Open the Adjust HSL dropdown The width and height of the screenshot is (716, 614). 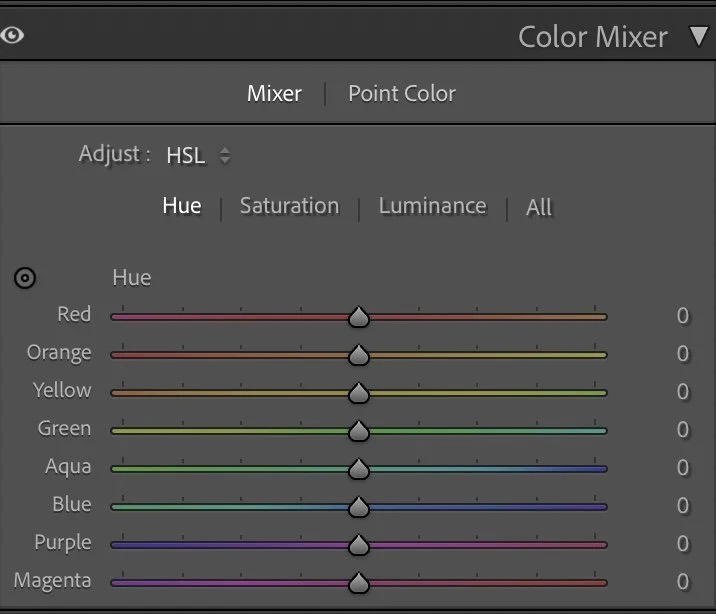point(198,155)
